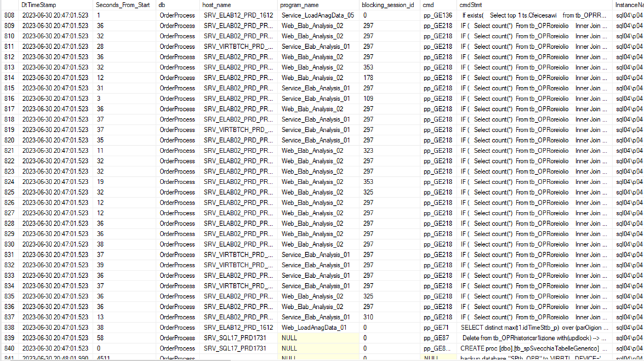644x361 pixels.
Task: Click the db column header
Action: click(162, 5)
